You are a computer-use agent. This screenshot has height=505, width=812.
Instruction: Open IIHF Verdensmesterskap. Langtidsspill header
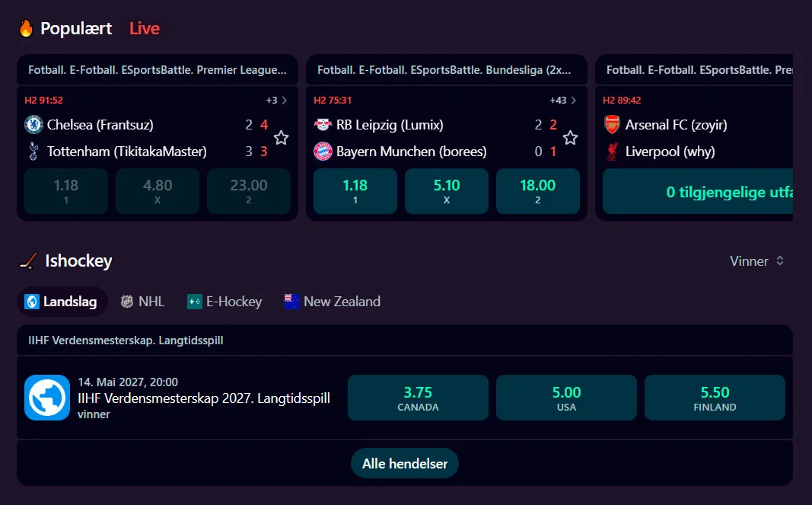pos(405,340)
